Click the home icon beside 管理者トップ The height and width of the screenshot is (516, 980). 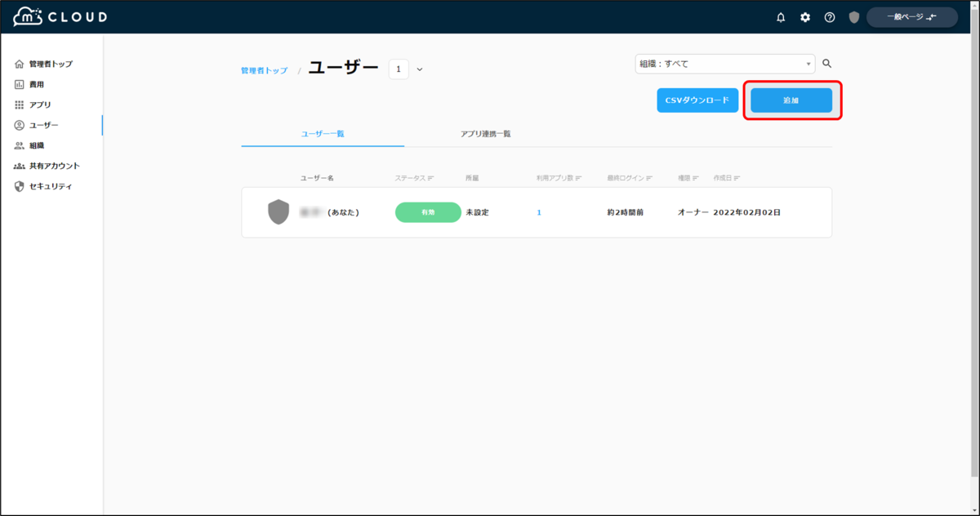pyautogui.click(x=20, y=64)
